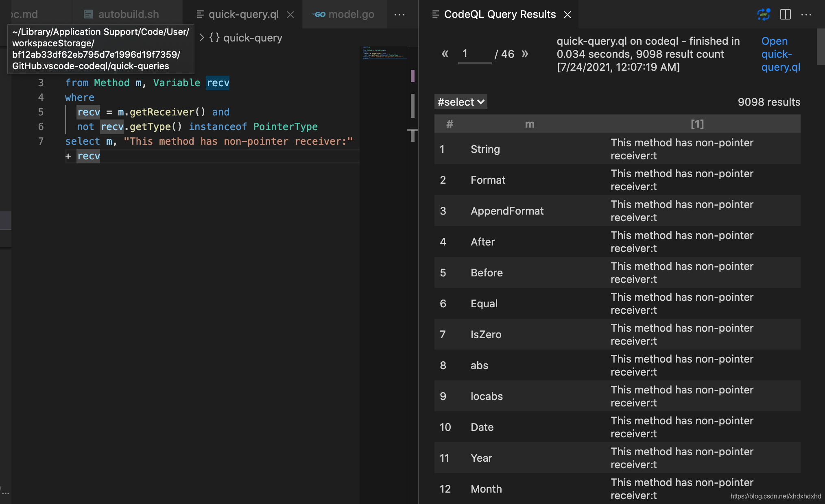825x504 pixels.
Task: Click line number 7 in the gutter
Action: click(41, 141)
